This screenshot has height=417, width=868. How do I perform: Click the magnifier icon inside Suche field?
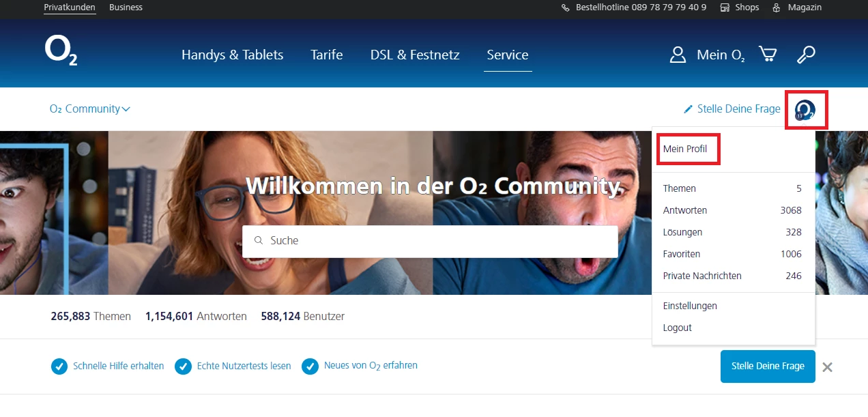(x=259, y=240)
